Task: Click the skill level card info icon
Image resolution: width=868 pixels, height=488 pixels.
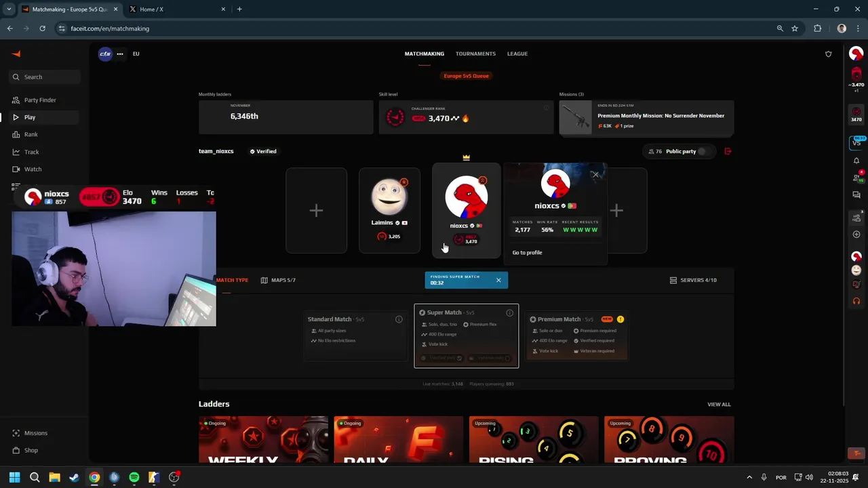Action: coord(546,108)
